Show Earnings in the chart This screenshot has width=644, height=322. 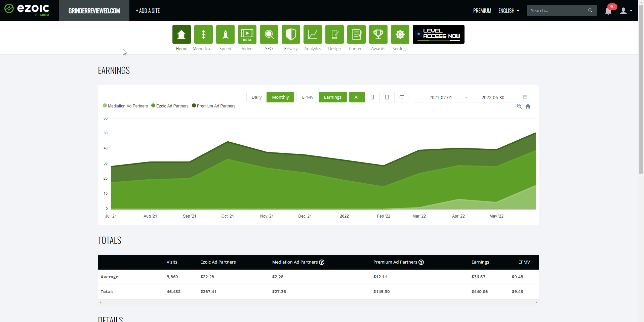[x=333, y=97]
